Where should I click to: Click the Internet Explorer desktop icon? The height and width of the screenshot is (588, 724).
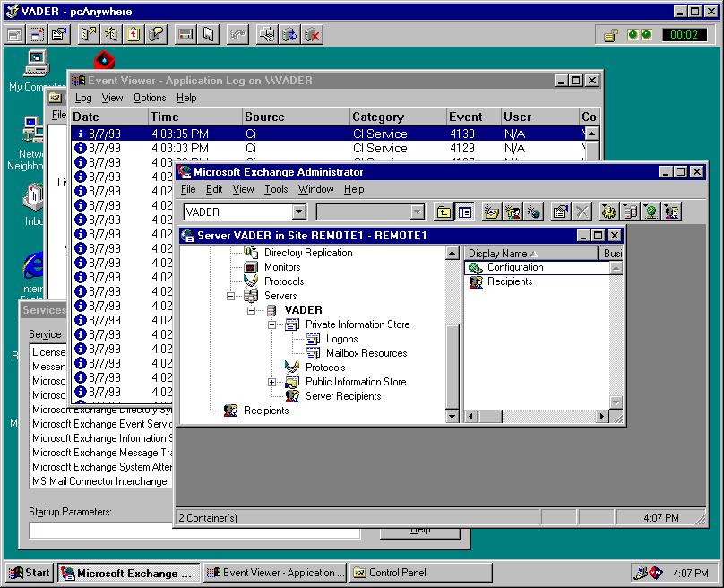[34, 266]
